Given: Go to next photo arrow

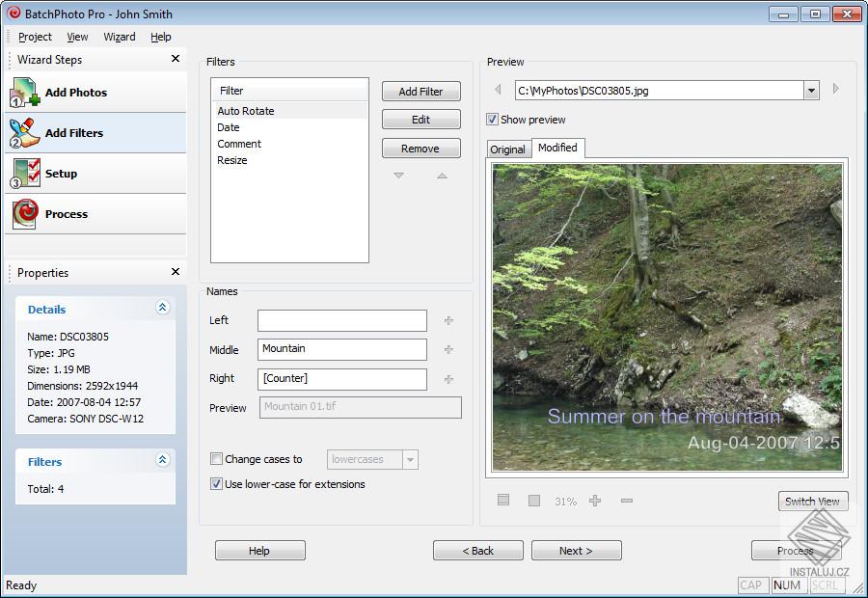Looking at the screenshot, I should click(836, 89).
